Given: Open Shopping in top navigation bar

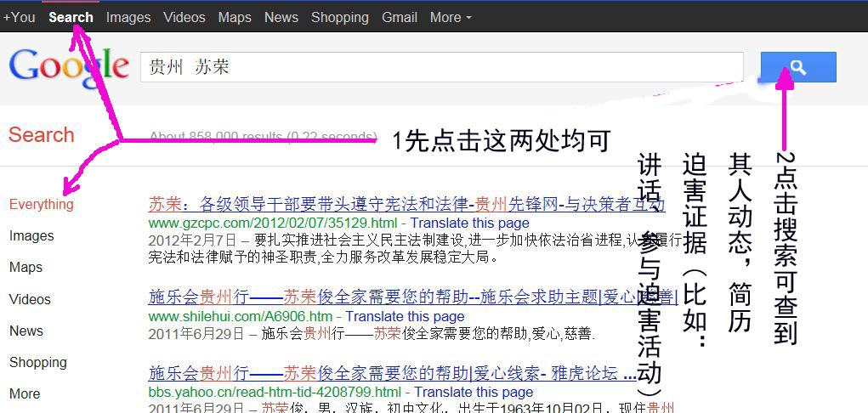Looking at the screenshot, I should (x=340, y=17).
